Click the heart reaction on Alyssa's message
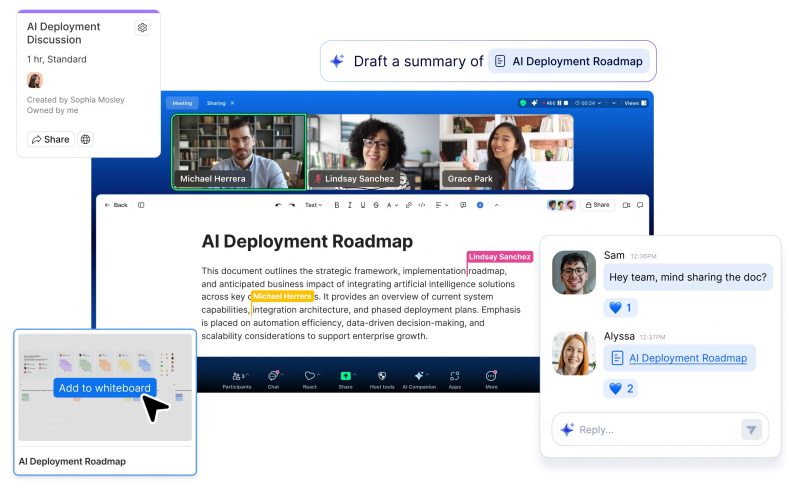The image size is (800, 483). [621, 389]
